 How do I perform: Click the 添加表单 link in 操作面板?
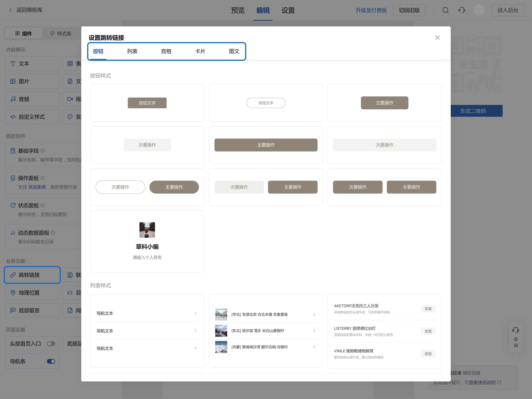tap(37, 187)
